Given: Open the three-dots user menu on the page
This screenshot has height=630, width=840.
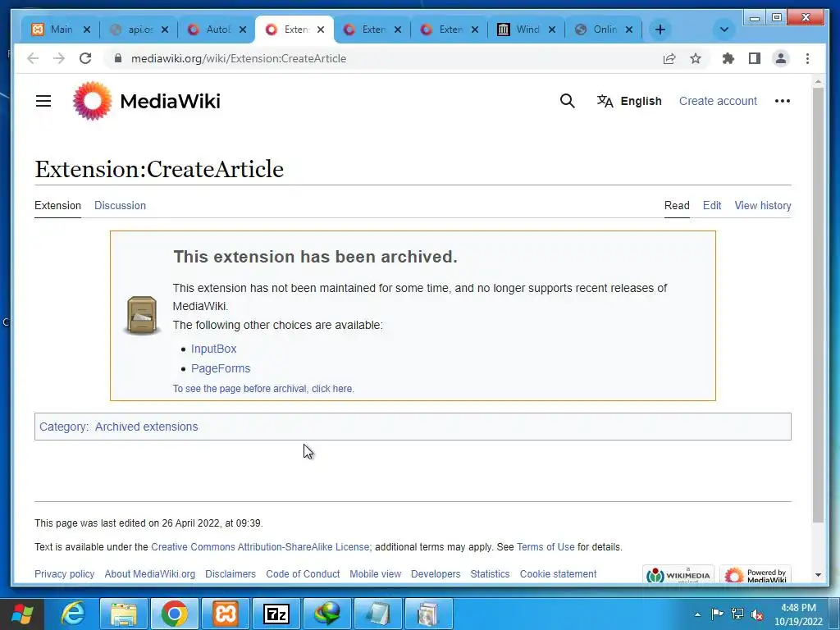Looking at the screenshot, I should pos(782,101).
